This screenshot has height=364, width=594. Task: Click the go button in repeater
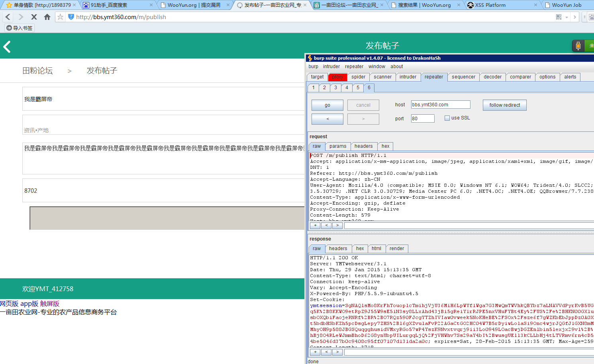point(327,105)
